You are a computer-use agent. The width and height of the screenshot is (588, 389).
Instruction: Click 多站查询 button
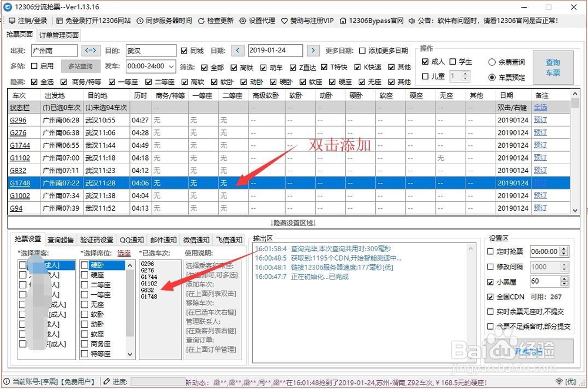tap(81, 66)
